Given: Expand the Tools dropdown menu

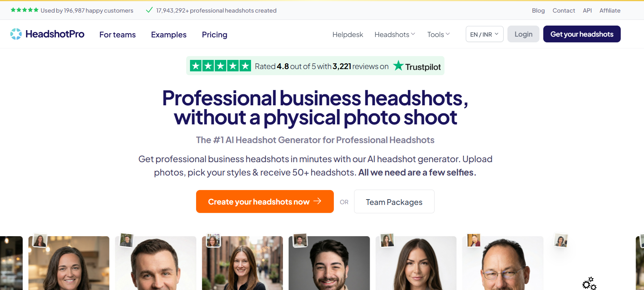Looking at the screenshot, I should coord(438,35).
